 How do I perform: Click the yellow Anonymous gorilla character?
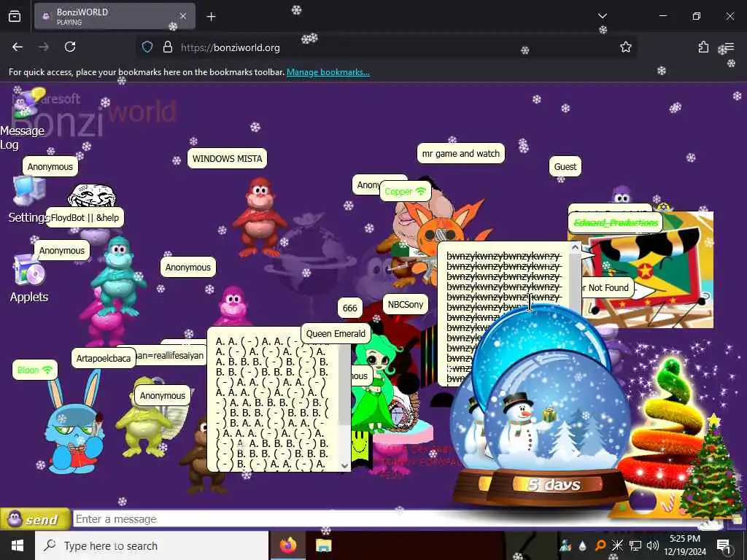pyautogui.click(x=143, y=419)
